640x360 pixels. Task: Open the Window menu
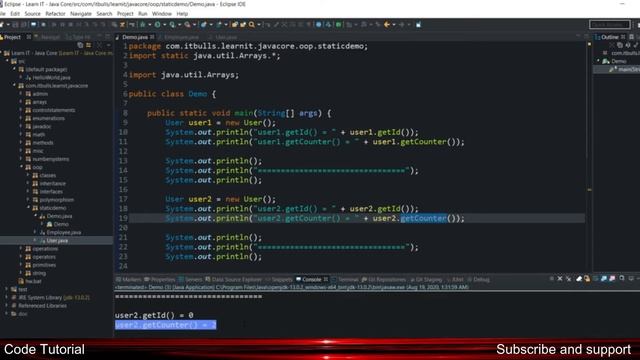point(162,13)
